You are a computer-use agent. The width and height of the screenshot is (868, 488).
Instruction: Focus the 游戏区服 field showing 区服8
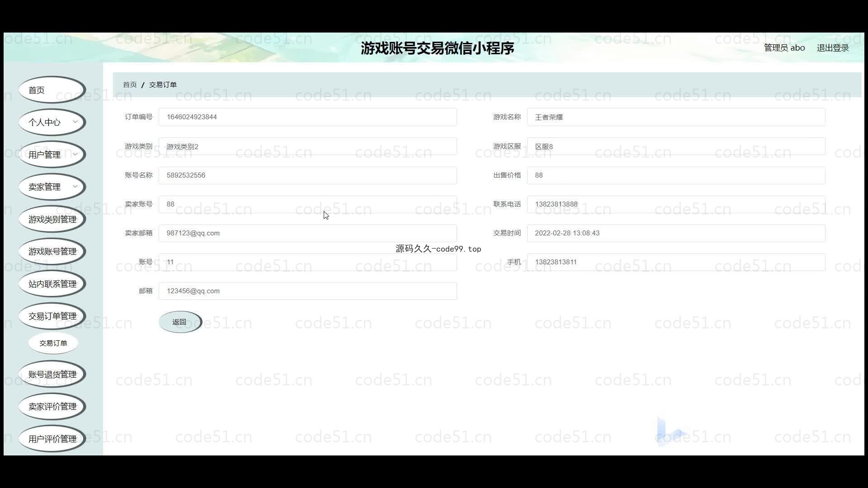click(676, 146)
